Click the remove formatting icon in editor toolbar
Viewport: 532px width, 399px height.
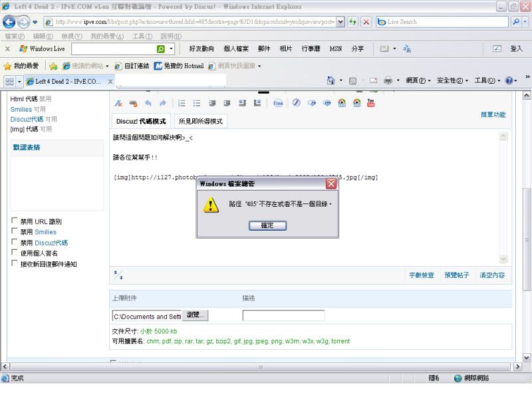click(119, 103)
